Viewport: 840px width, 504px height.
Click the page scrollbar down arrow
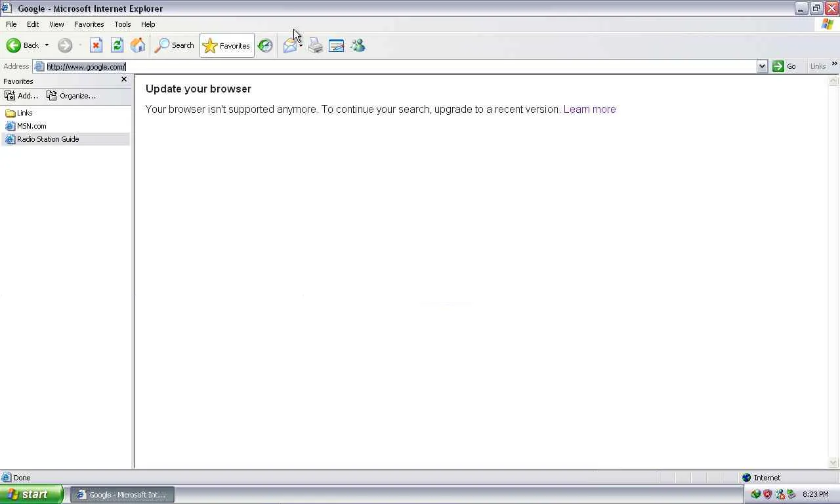[833, 463]
